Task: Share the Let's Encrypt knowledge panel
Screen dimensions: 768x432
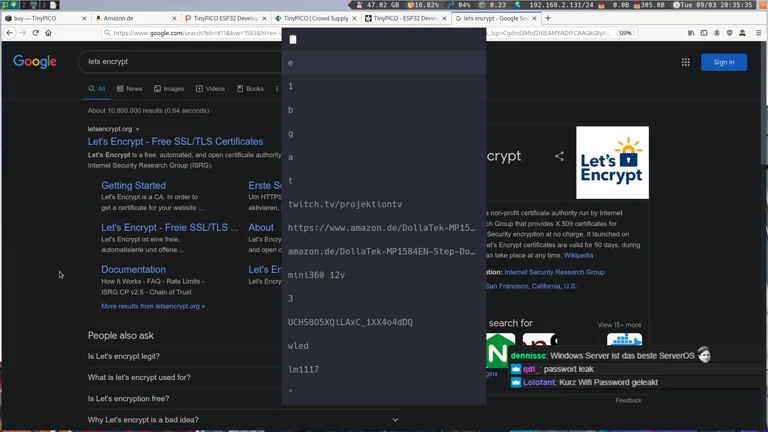Action: point(559,156)
